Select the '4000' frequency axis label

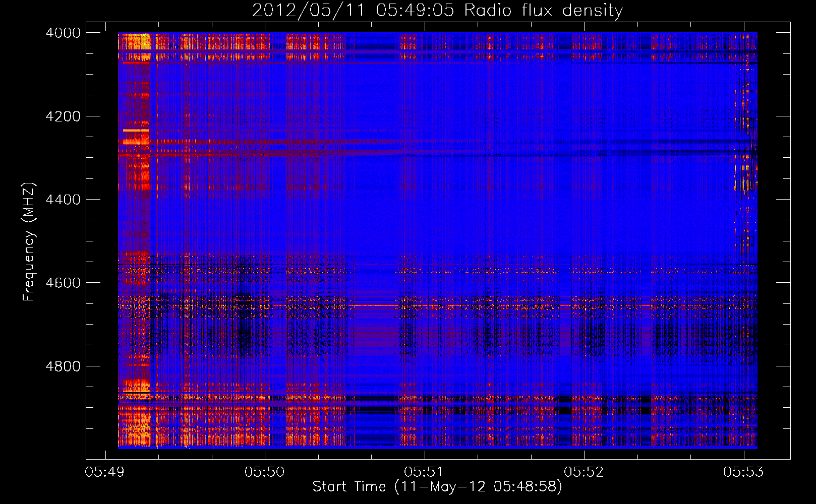coord(63,33)
